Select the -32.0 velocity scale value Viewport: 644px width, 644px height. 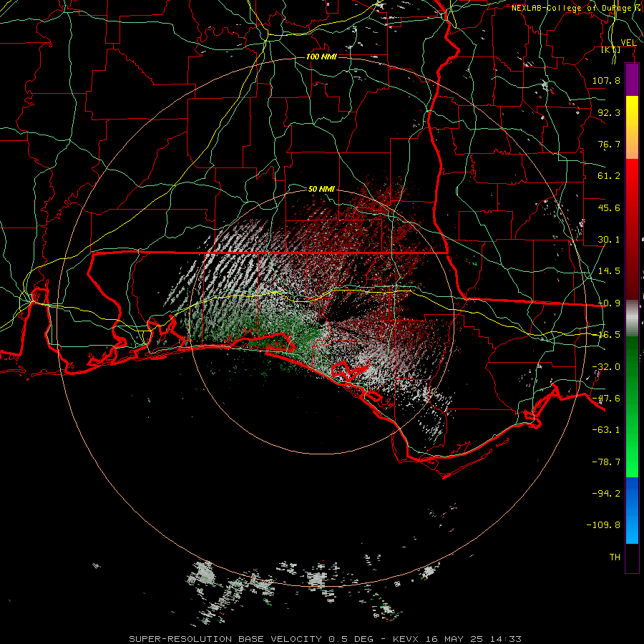click(x=606, y=366)
